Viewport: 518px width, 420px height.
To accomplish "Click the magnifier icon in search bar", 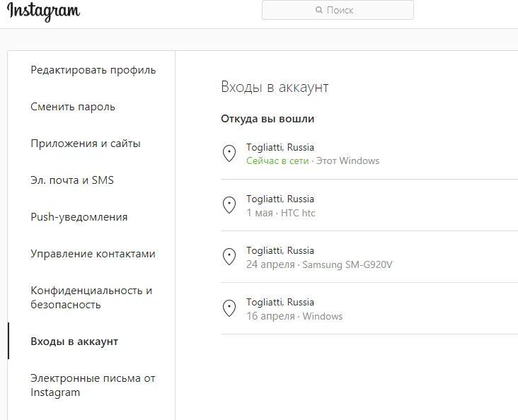I will point(318,10).
